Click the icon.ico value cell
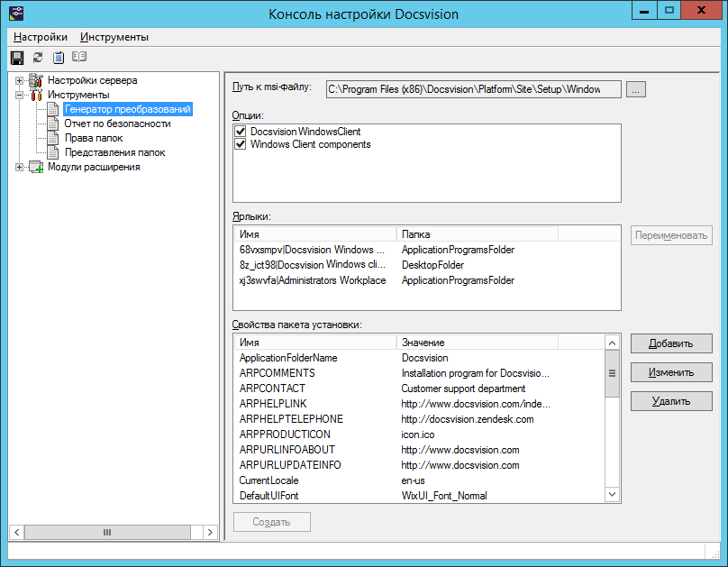Viewport: 728px width, 567px height. click(x=418, y=434)
